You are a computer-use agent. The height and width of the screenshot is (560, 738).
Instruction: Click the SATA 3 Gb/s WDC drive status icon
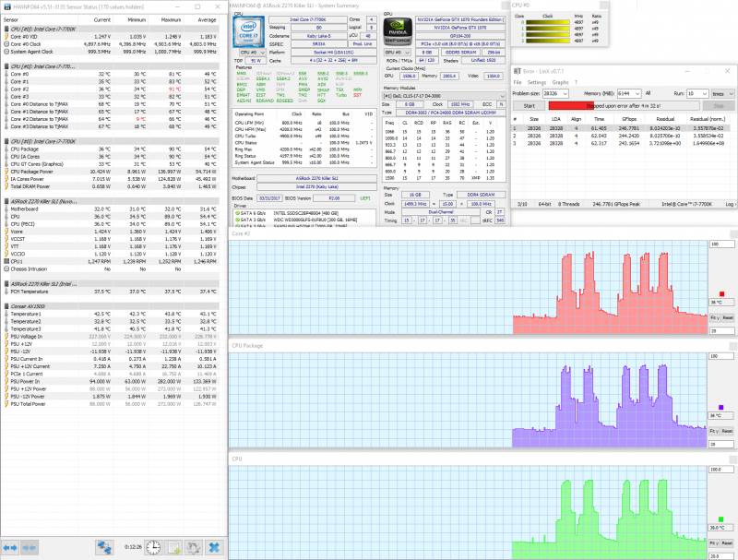(237, 220)
